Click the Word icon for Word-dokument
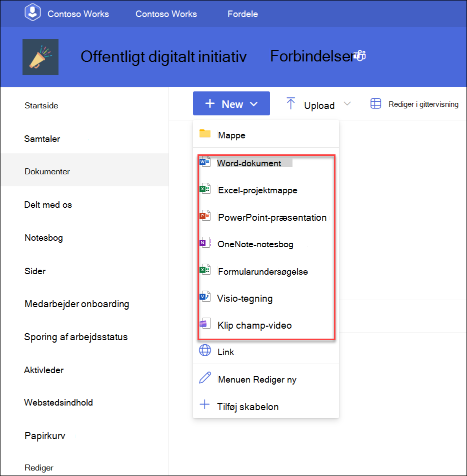Viewport: 467px width, 476px height. (x=205, y=162)
